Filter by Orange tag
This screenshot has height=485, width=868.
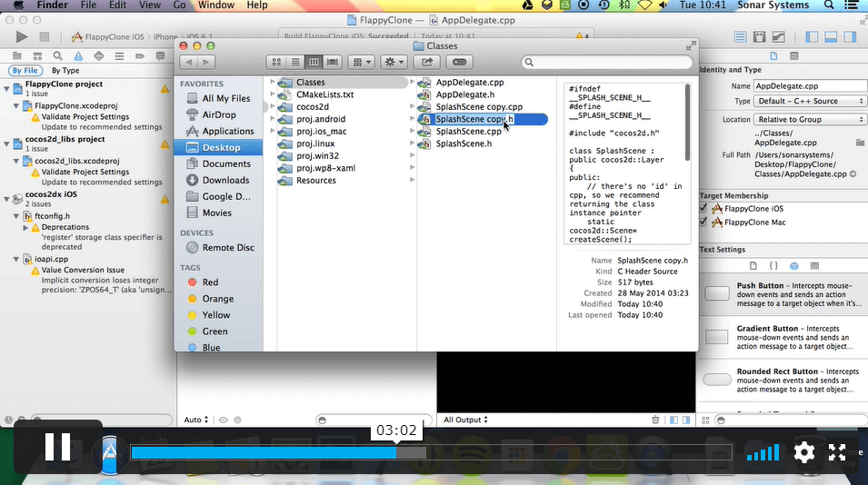(217, 299)
